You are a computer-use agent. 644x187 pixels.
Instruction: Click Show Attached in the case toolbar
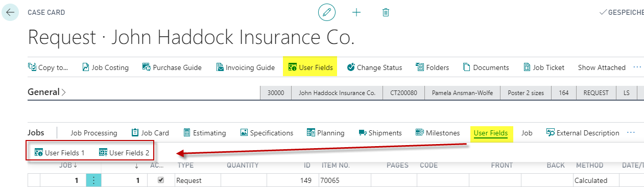pyautogui.click(x=602, y=67)
